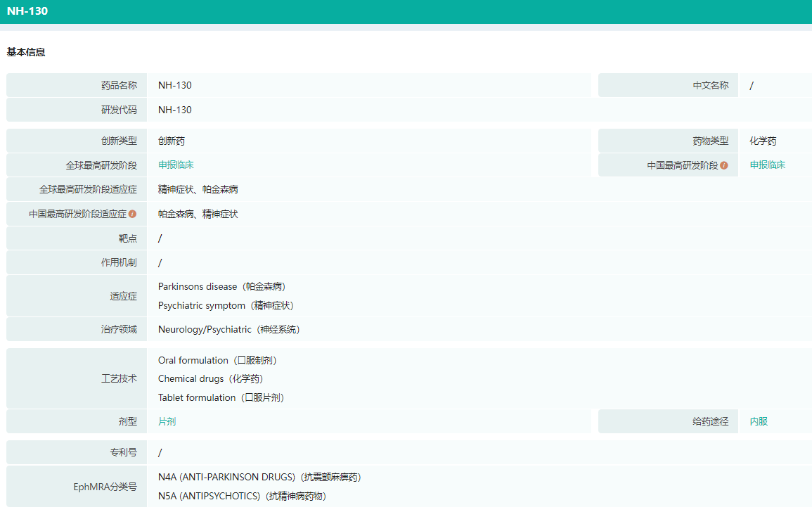This screenshot has height=512, width=812.
Task: Select the 化学药 drug type value
Action: pos(763,141)
